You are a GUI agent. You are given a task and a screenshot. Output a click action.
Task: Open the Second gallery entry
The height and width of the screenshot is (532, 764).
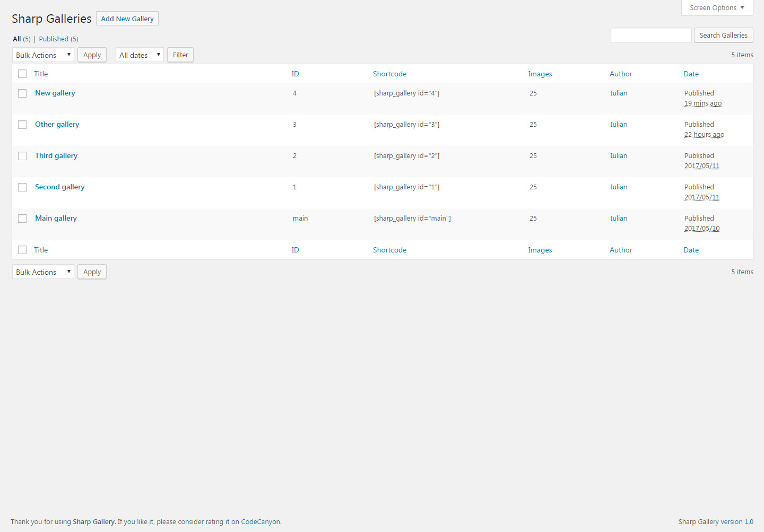60,187
